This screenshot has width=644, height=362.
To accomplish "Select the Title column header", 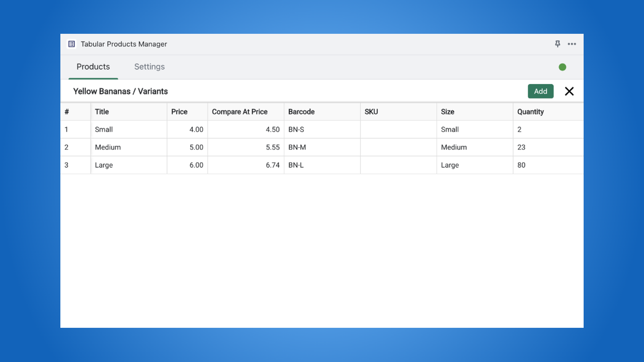I will tap(129, 112).
